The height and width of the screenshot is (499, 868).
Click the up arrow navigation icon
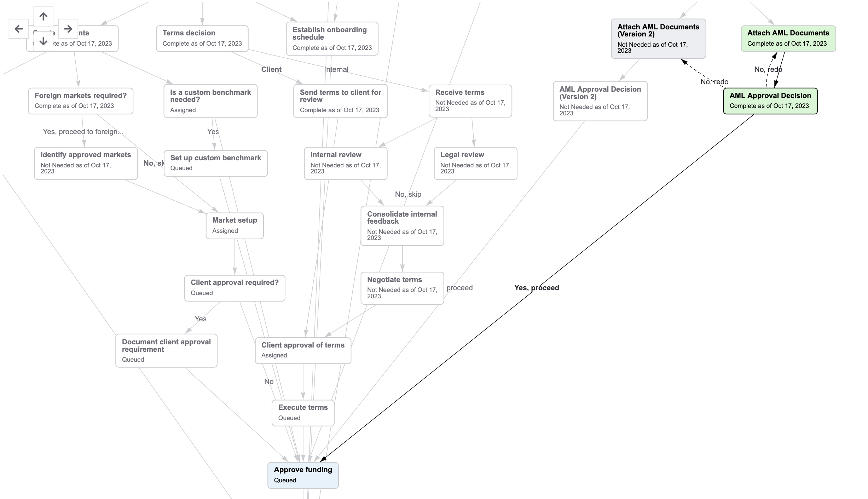click(43, 16)
